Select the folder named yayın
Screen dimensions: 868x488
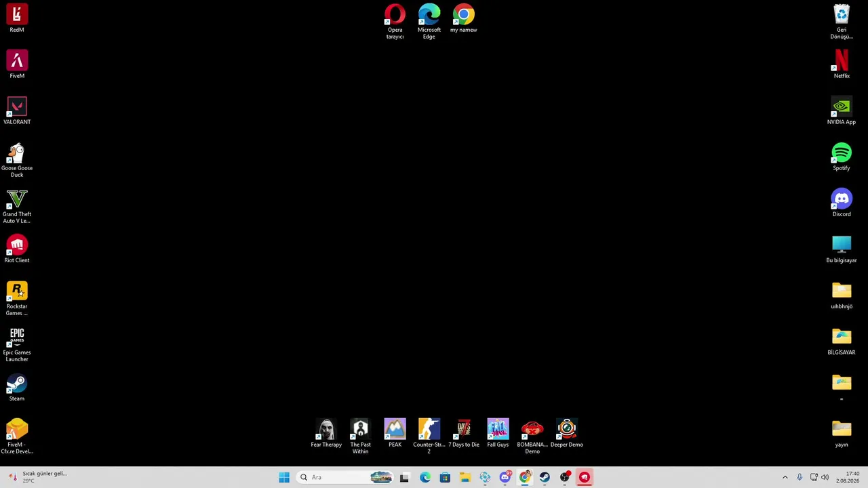(842, 433)
